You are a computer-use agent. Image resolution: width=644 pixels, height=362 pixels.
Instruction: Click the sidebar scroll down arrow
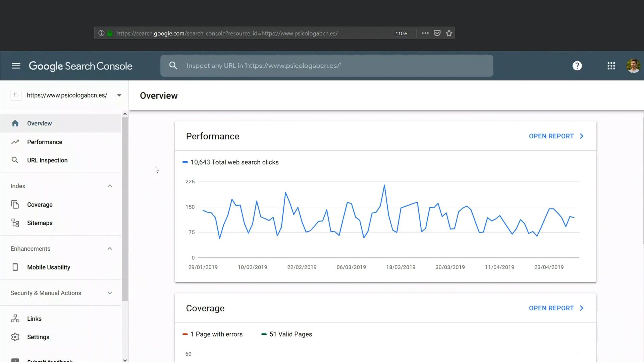(125, 360)
